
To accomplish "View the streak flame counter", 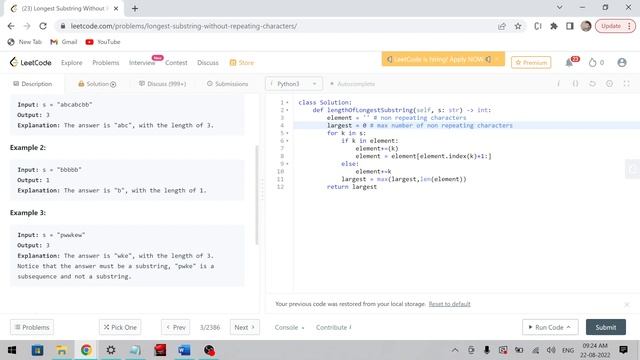I will coord(596,62).
